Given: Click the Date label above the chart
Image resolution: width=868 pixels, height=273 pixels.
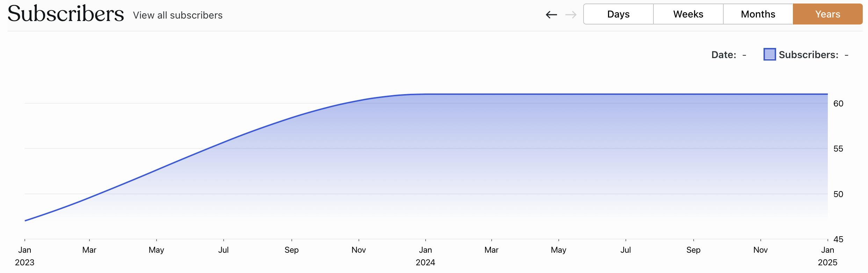Looking at the screenshot, I should click(723, 55).
